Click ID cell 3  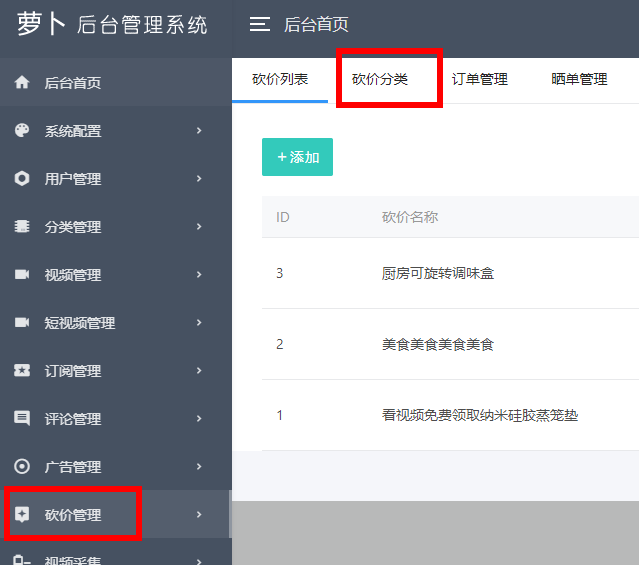[280, 273]
